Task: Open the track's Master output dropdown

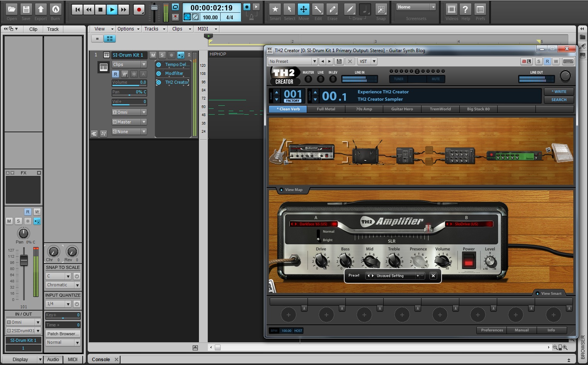Action: coord(129,122)
